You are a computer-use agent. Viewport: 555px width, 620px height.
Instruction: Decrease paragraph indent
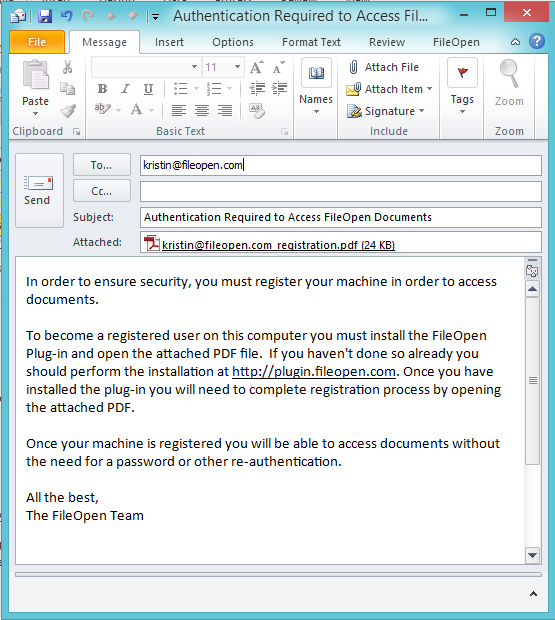tap(257, 89)
